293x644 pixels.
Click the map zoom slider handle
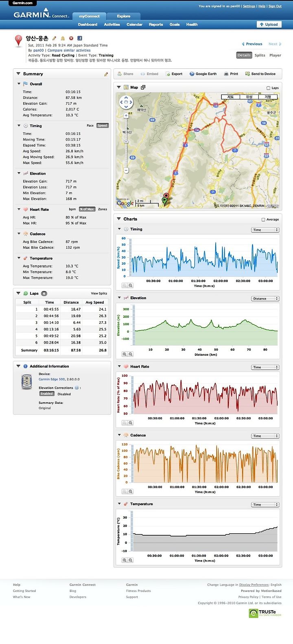(126, 142)
